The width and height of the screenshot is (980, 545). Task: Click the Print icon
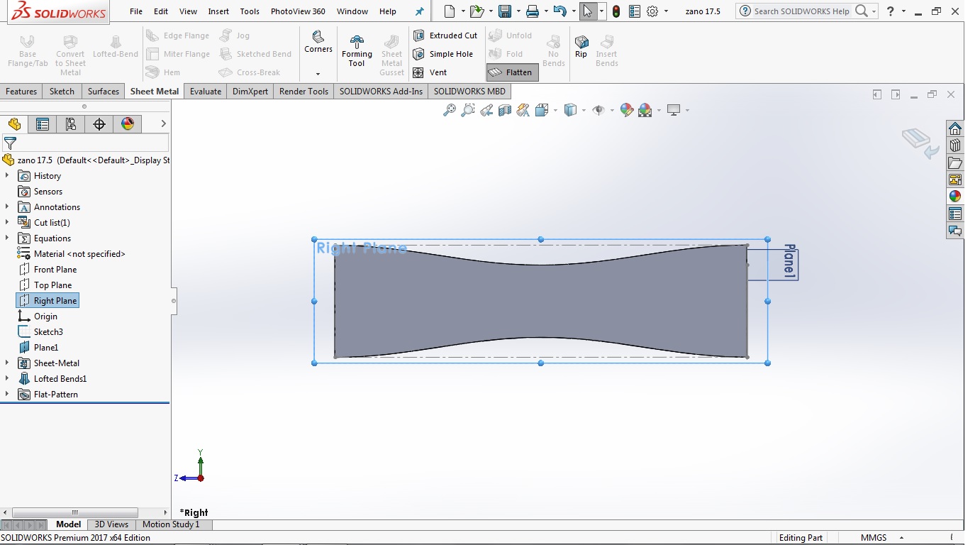click(533, 11)
